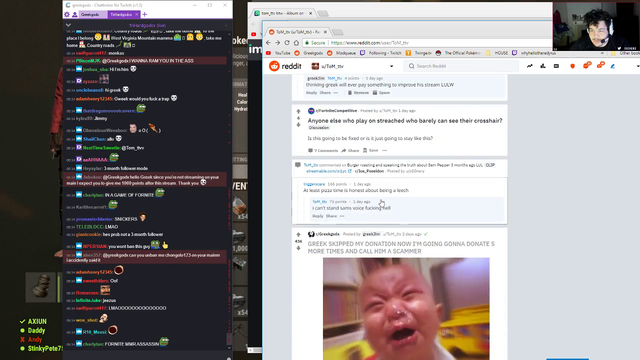The height and width of the screenshot is (360, 640).
Task: Click the Chrome forward arrow on Reddit window
Action: (x=278, y=43)
